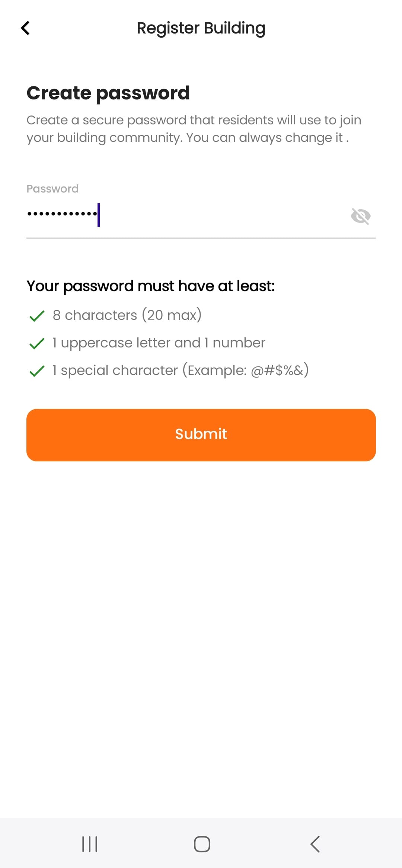Click the gray underline below the password field
Viewport: 402px width, 868px height.
click(x=201, y=238)
